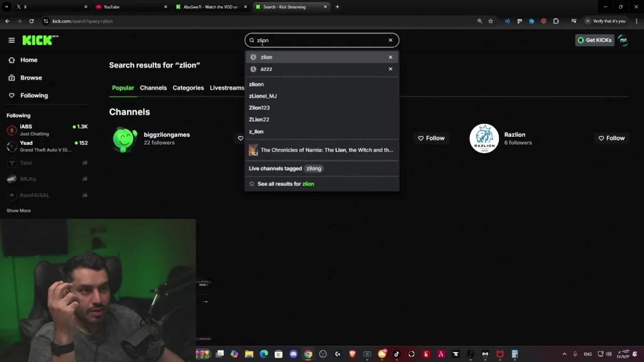
Task: Open the biggzliongames channel name
Action: point(167,135)
